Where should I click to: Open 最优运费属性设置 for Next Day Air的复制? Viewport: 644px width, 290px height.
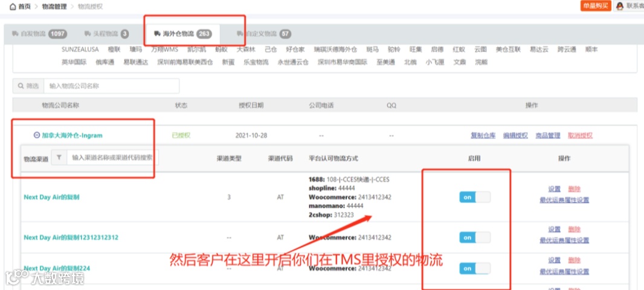click(564, 200)
